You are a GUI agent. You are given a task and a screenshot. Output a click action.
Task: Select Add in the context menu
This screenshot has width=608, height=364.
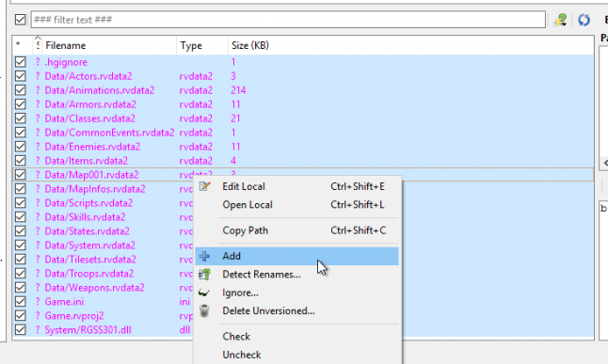tap(296, 256)
